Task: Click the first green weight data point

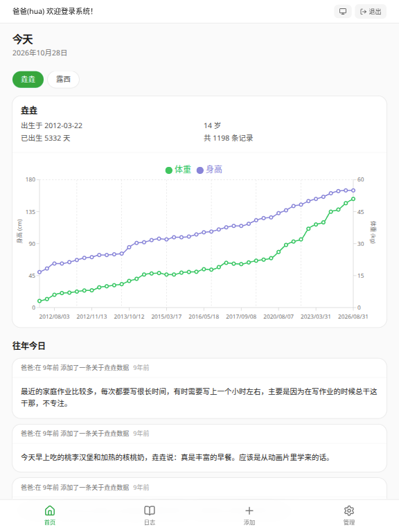Action: 39,301
